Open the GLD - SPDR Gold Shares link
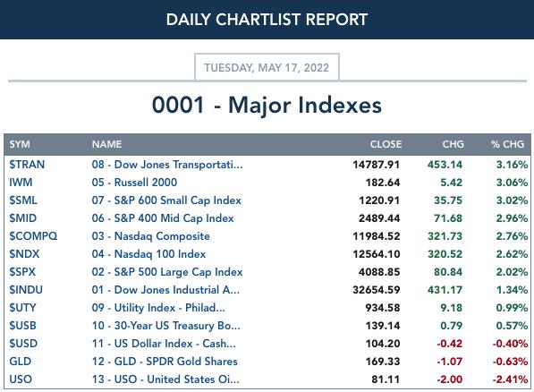This screenshot has width=534, height=392. [165, 362]
